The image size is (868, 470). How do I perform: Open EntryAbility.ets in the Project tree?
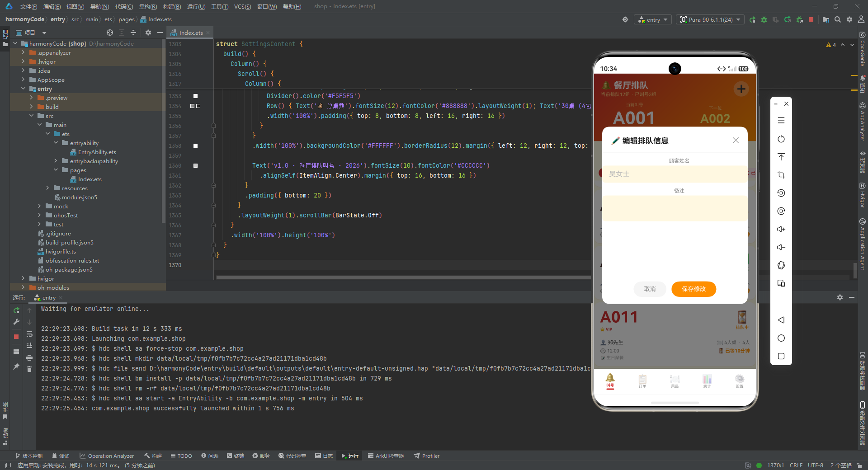(97, 152)
